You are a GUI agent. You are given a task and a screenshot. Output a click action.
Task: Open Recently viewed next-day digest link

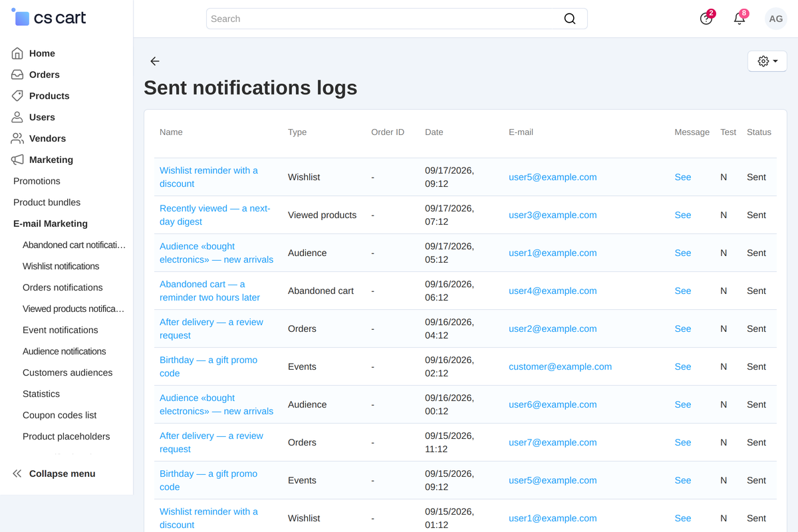pos(215,215)
